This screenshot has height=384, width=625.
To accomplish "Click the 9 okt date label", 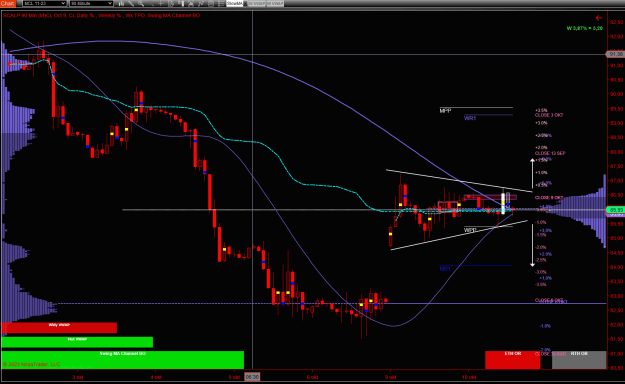I will point(390,377).
